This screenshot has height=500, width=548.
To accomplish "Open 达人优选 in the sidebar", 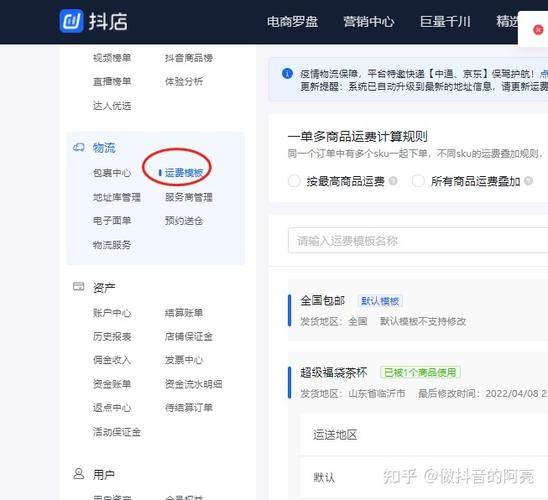I will 112,106.
